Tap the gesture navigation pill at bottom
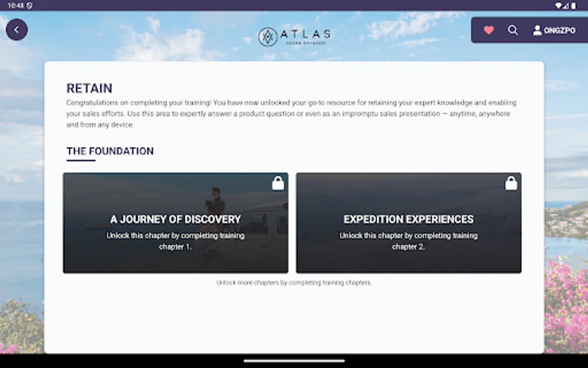588x368 pixels. [294, 361]
